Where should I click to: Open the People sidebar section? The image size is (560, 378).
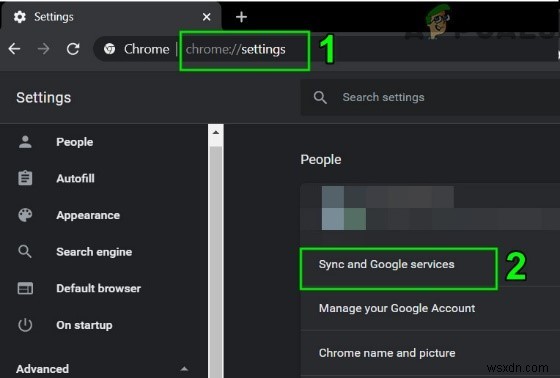pos(75,142)
